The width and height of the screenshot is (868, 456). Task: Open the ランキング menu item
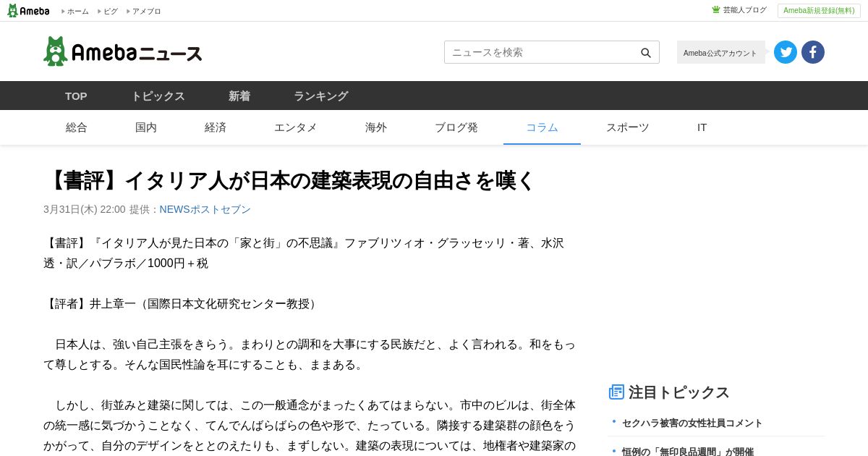click(321, 96)
